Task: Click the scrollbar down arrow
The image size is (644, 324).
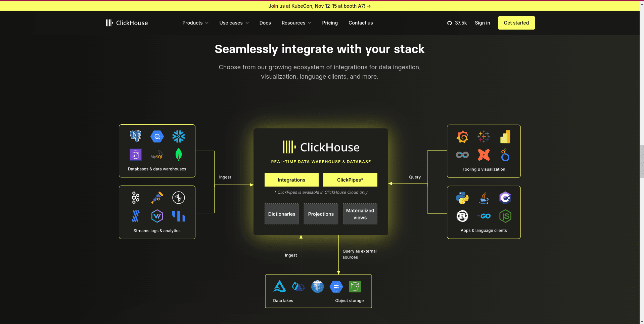Action: [642, 321]
